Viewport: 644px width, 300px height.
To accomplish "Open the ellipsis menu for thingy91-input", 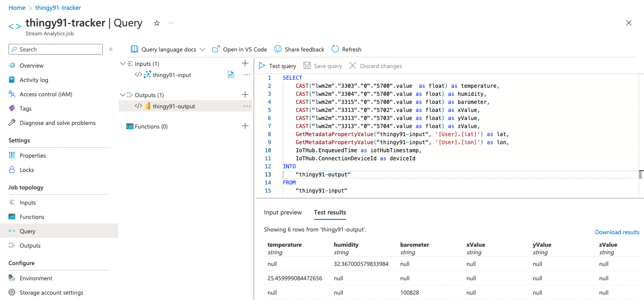I will point(247,75).
